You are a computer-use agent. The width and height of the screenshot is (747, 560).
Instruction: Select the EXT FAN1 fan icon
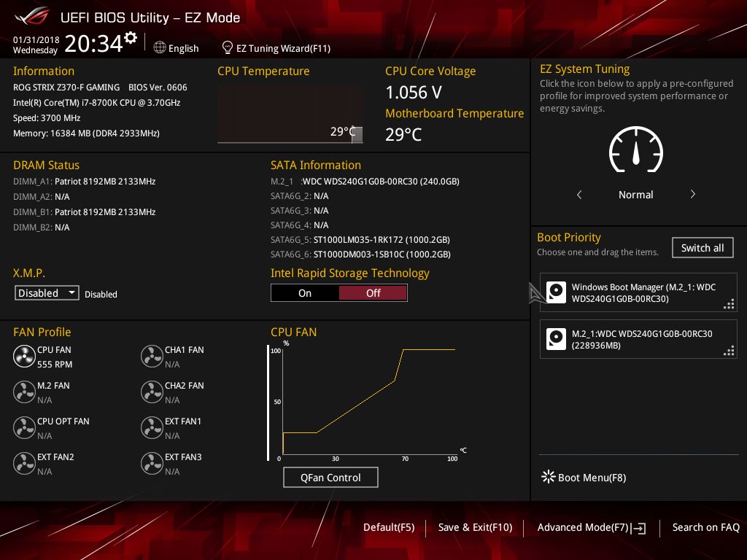[152, 427]
